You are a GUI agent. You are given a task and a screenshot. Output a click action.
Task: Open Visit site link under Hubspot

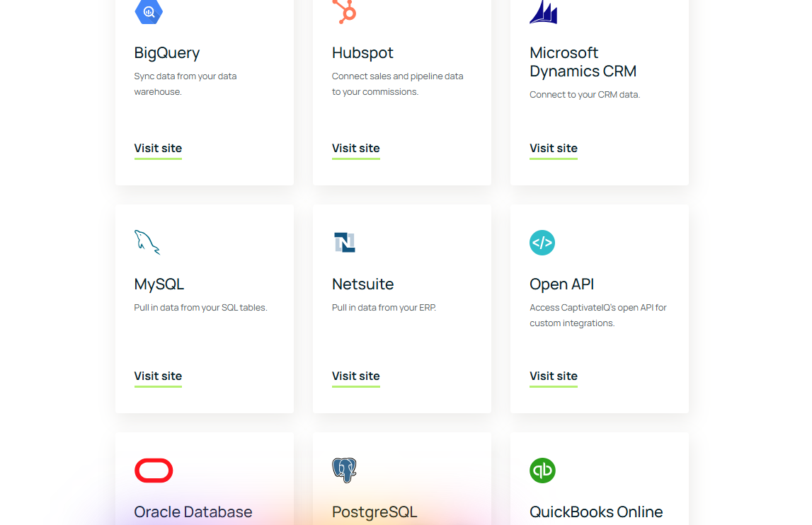coord(356,149)
